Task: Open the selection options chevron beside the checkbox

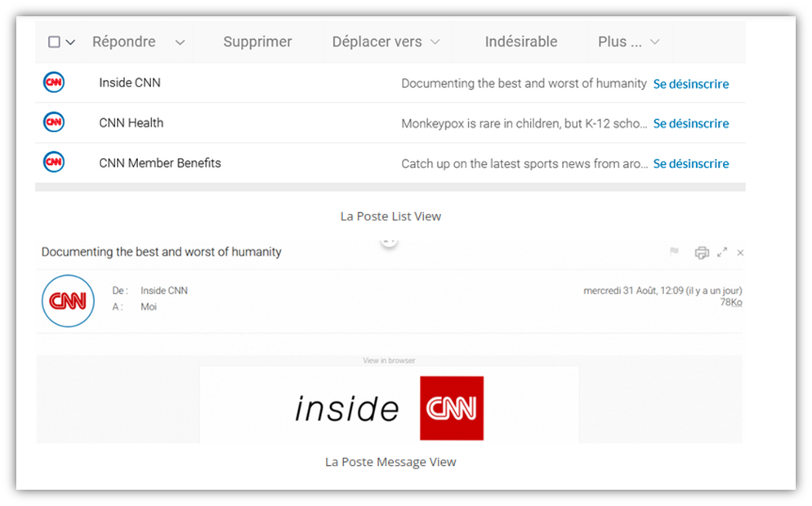Action: click(x=70, y=42)
